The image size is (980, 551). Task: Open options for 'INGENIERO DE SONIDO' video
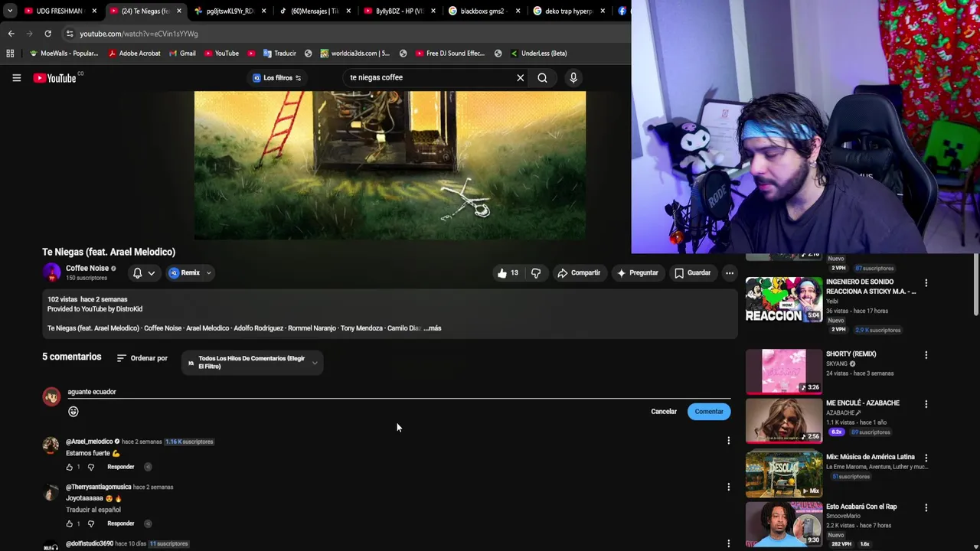click(926, 283)
